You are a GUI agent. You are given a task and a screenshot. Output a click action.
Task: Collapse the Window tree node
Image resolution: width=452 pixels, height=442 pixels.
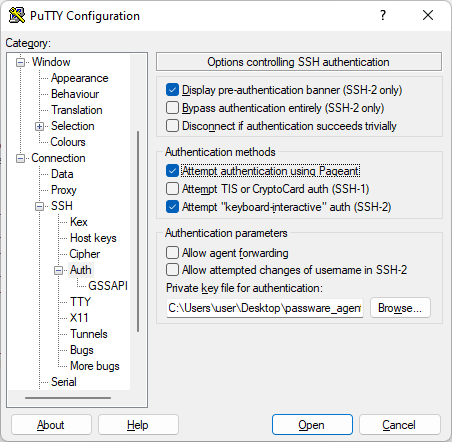[21, 62]
